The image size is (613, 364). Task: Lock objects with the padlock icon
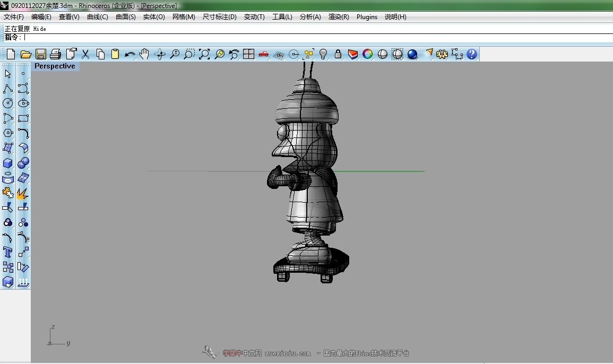tap(338, 54)
